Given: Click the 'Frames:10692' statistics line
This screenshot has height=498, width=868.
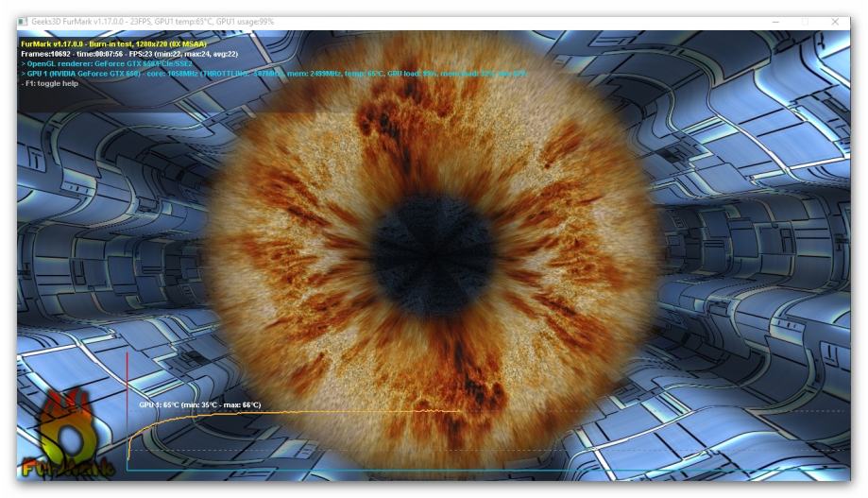Looking at the screenshot, I should coord(129,54).
